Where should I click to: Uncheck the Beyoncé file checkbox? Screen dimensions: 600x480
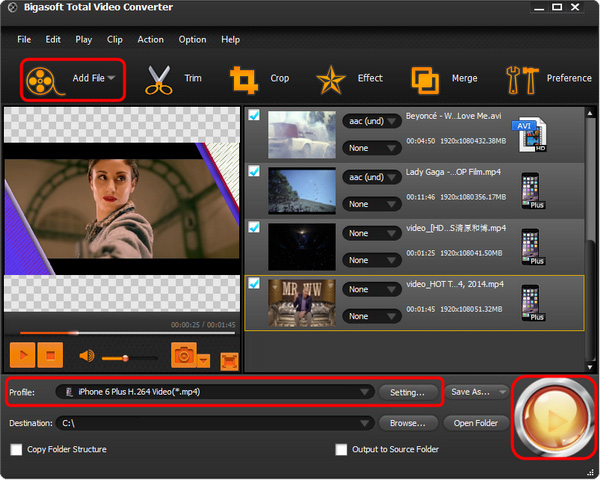(254, 115)
